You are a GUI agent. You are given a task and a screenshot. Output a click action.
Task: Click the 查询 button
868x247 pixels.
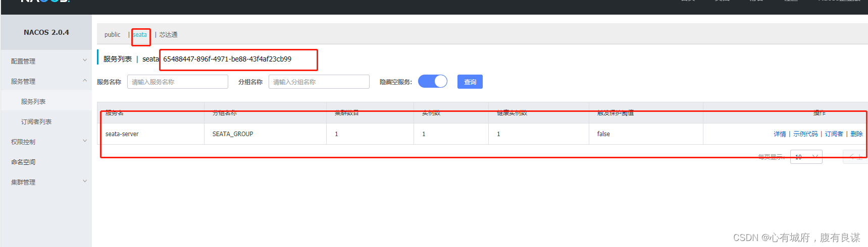pyautogui.click(x=470, y=82)
